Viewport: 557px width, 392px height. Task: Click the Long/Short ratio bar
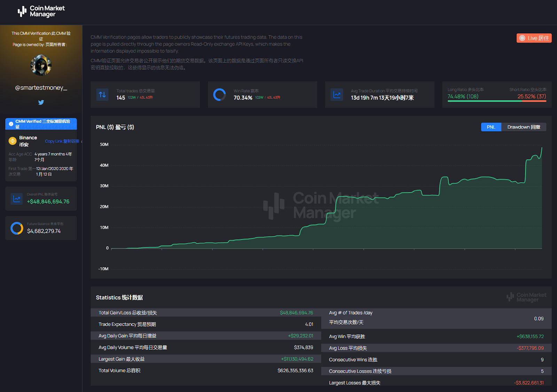point(497,101)
